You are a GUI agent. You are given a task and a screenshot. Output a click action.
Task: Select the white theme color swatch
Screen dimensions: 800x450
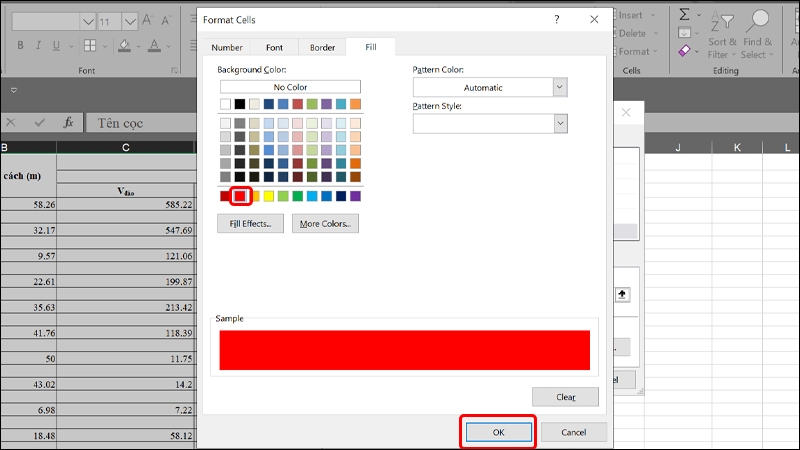226,104
